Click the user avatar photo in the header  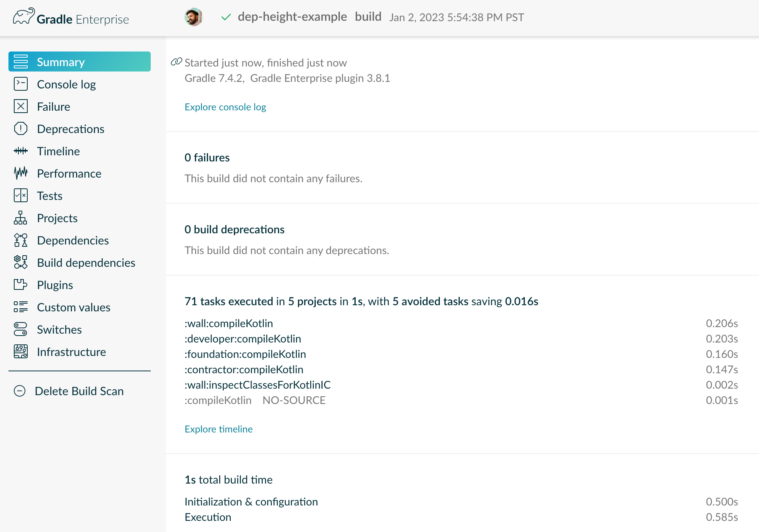(x=193, y=17)
